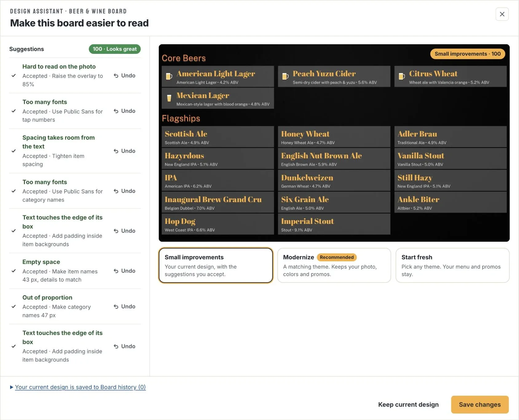Select the Start fresh design option

click(452, 265)
